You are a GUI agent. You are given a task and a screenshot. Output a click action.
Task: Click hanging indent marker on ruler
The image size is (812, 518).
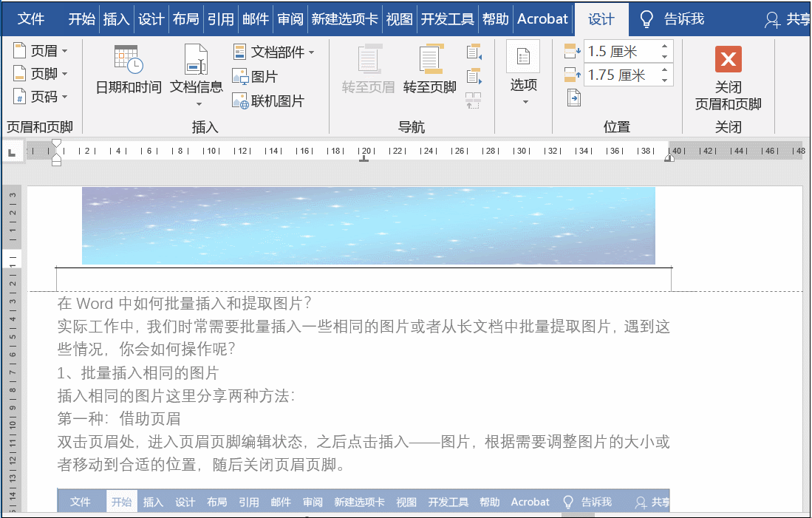56,157
